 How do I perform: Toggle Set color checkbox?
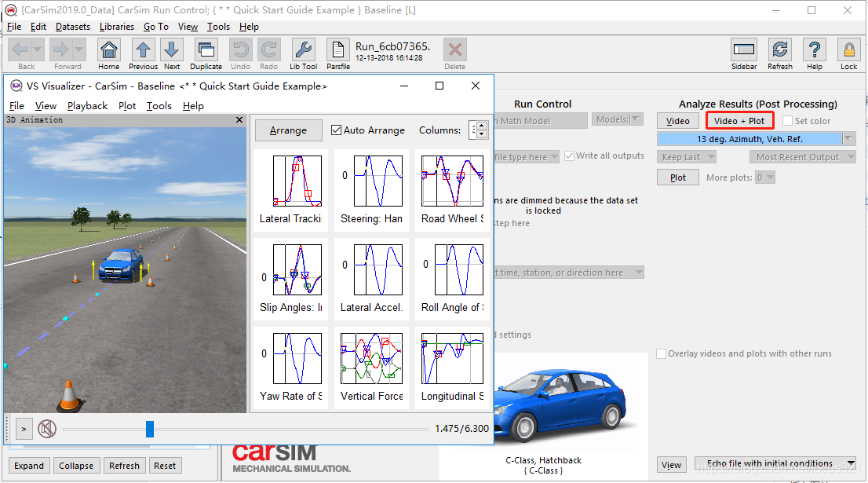[787, 121]
